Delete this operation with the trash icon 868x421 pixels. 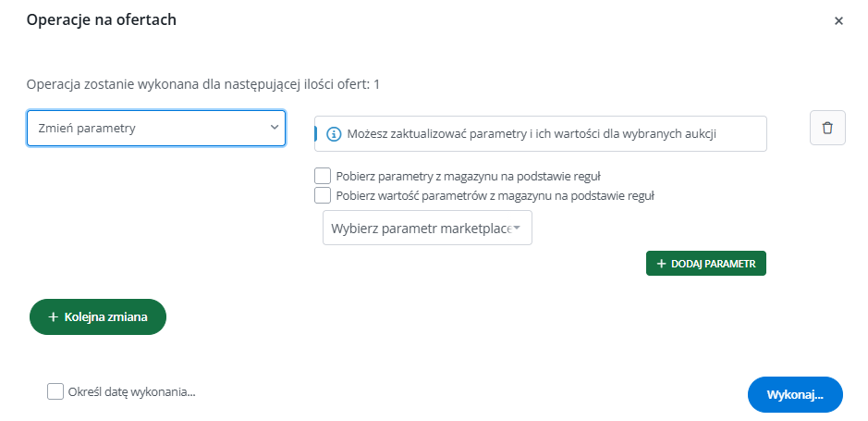(x=827, y=128)
